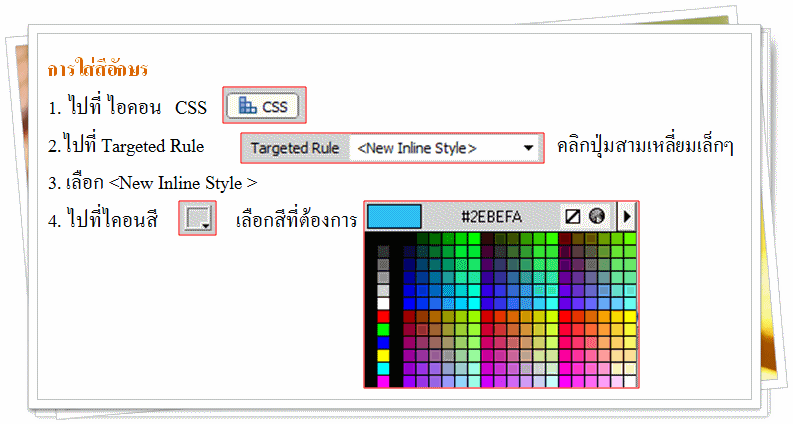793x424 pixels.
Task: Pick the pure green swatch in the basic column
Action: 383,330
